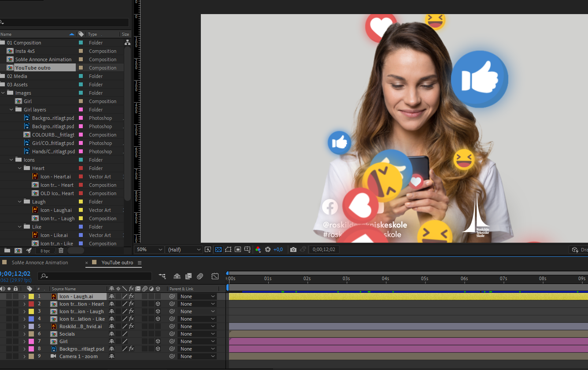588x370 pixels.
Task: Click the Draft 3D icon
Action: tap(575, 250)
